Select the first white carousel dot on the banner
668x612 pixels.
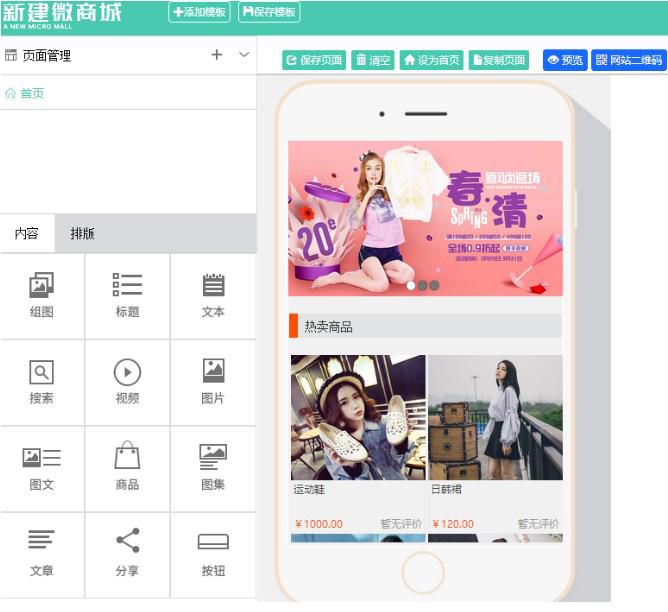tap(411, 285)
